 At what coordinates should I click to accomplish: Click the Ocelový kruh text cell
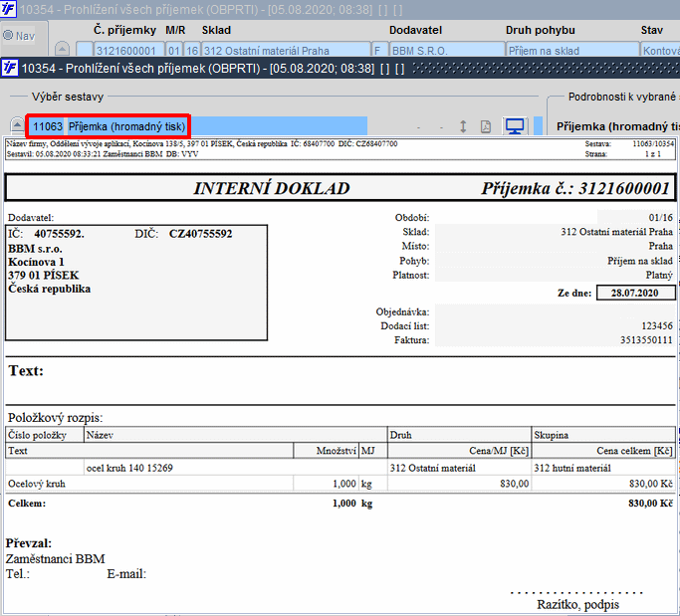[x=37, y=484]
